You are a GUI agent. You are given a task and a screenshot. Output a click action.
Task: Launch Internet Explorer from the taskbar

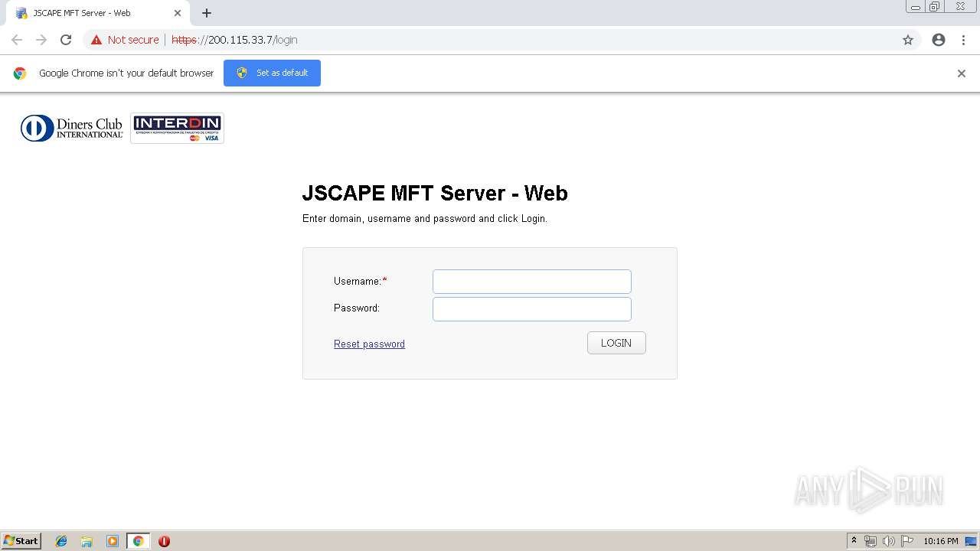coord(61,541)
